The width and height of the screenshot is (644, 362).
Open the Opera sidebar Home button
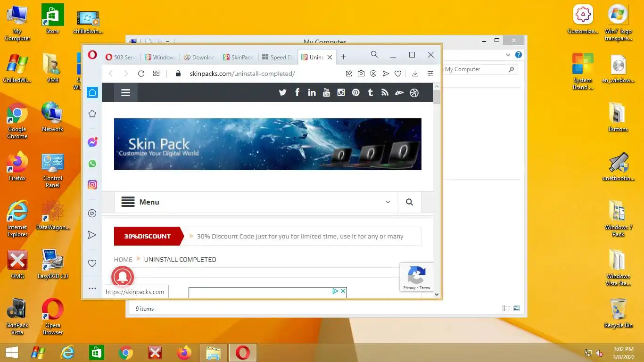click(x=92, y=92)
